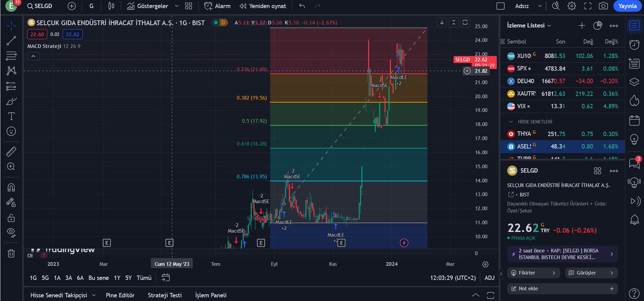
Task: Undo last chart action
Action: click(x=302, y=6)
